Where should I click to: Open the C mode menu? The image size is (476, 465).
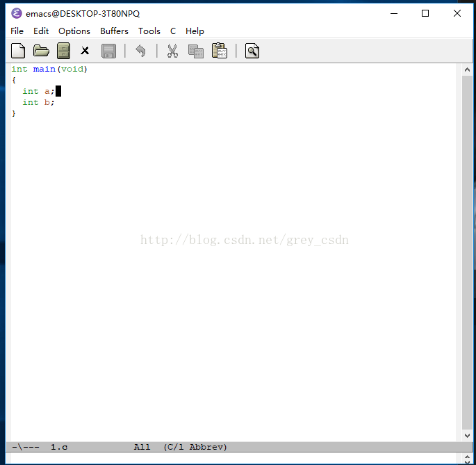(x=173, y=31)
